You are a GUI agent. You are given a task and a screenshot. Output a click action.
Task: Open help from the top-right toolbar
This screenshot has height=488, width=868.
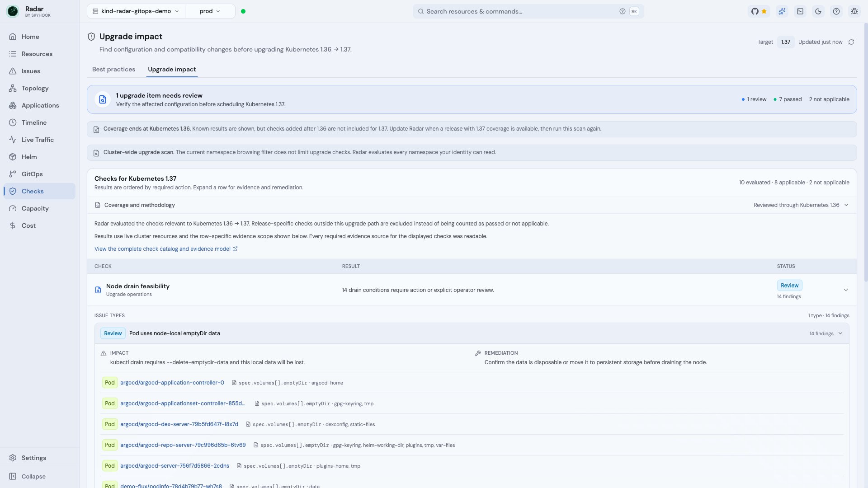tap(836, 11)
